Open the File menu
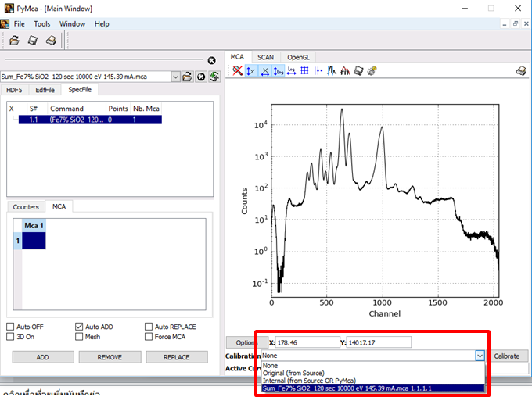The width and height of the screenshot is (532, 397). [19, 23]
